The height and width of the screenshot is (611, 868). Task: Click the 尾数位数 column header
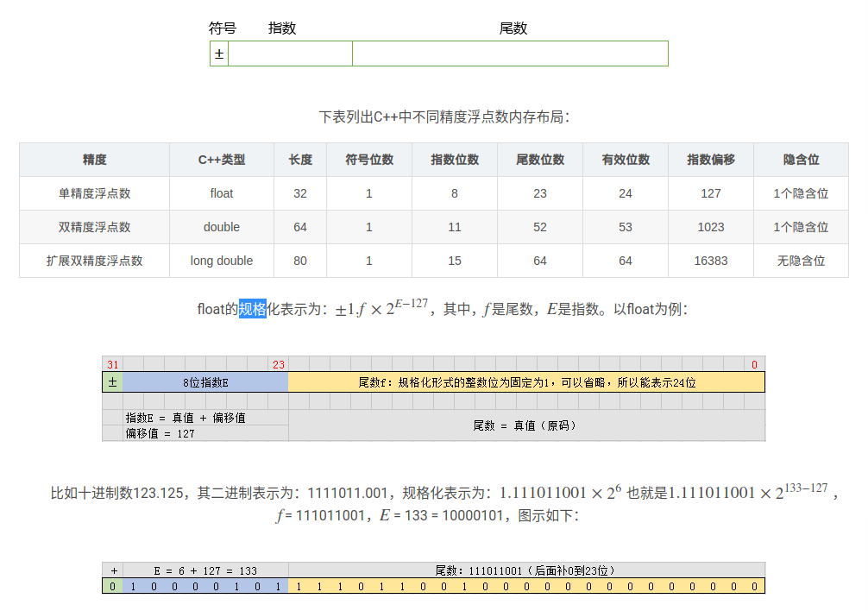pos(540,160)
